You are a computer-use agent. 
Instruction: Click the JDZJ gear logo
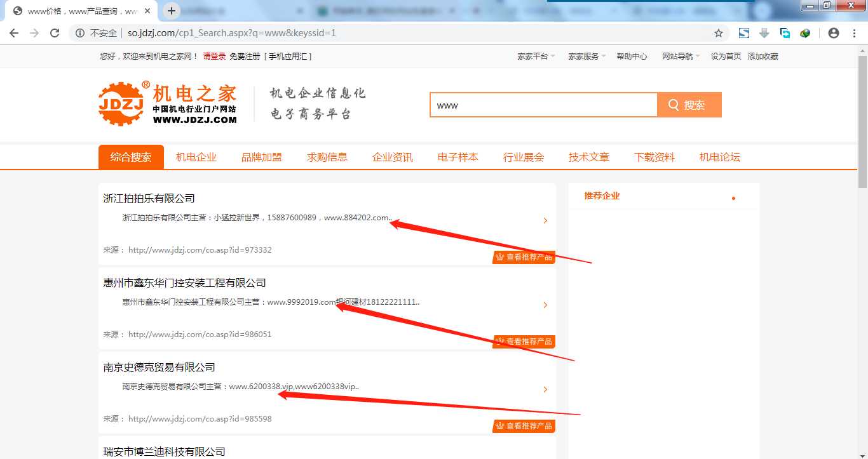[x=121, y=103]
